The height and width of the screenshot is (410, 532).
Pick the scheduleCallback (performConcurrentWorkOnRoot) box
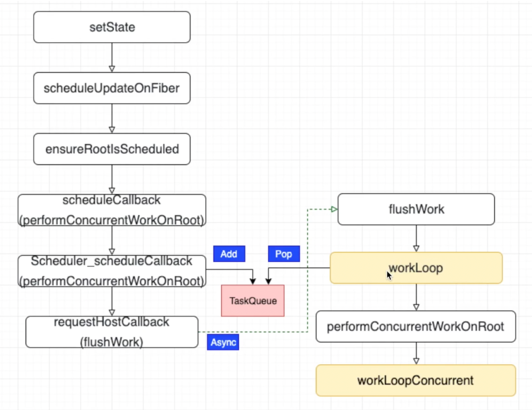[x=112, y=210]
